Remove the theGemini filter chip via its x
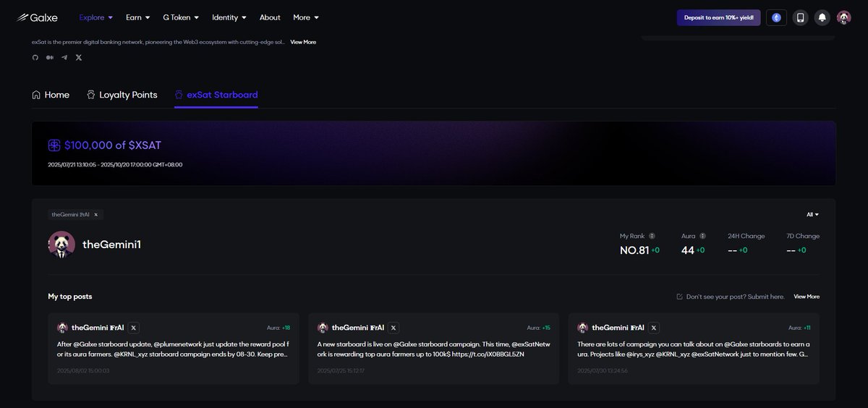 pos(96,214)
